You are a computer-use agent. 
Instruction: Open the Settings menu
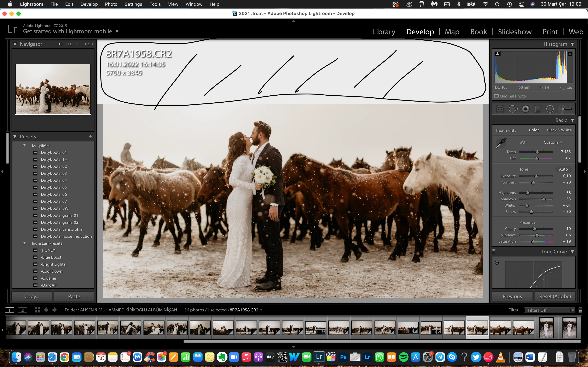pos(133,4)
